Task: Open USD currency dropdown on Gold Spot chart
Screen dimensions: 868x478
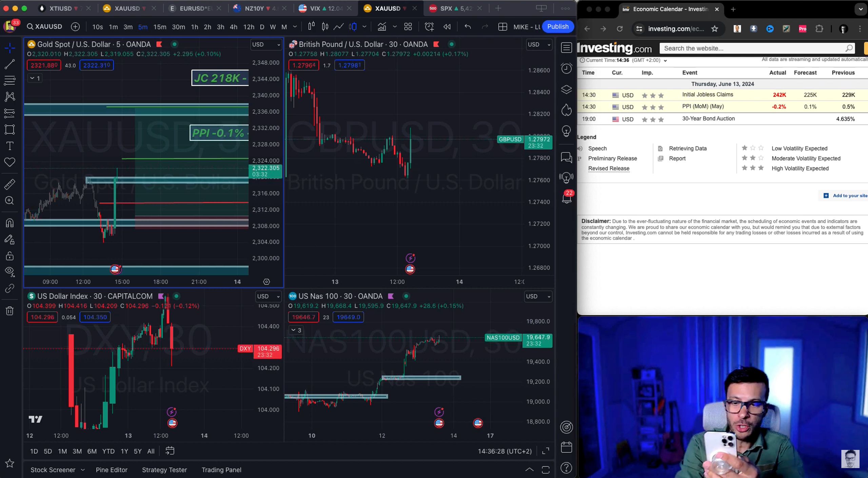Action: (266, 44)
